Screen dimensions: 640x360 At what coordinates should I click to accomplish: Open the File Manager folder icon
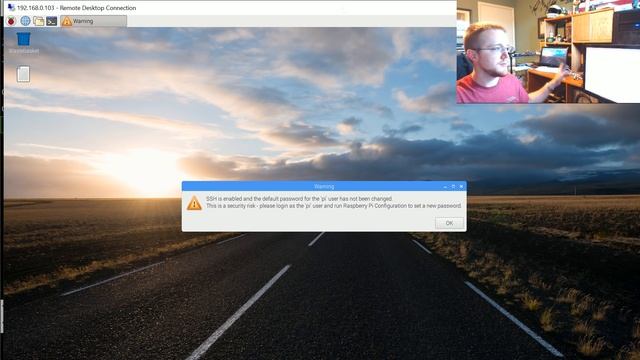tap(39, 21)
